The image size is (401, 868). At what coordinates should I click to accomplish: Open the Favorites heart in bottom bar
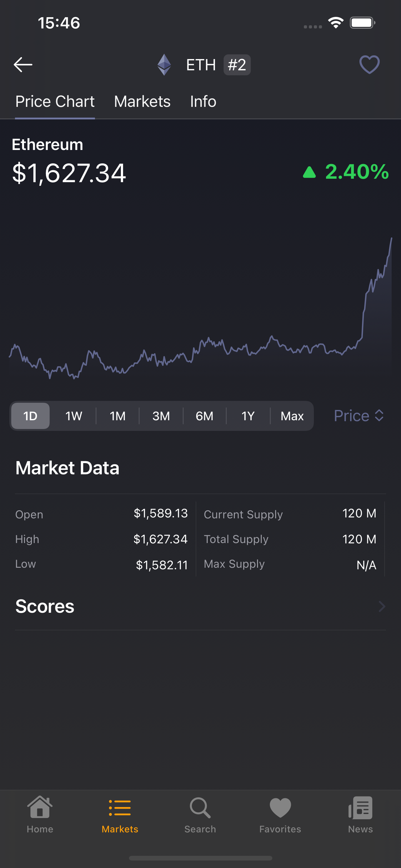point(280,808)
